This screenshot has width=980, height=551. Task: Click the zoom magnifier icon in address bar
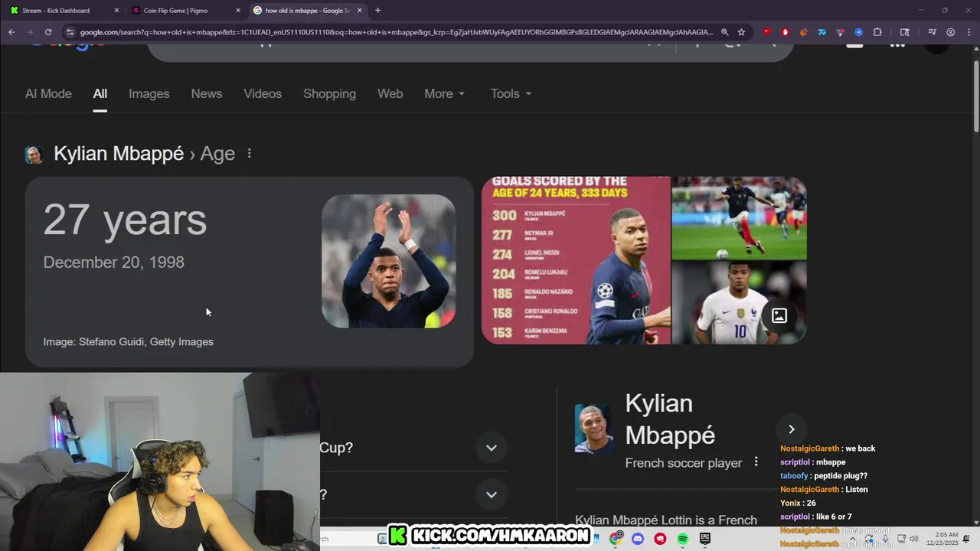pos(724,32)
